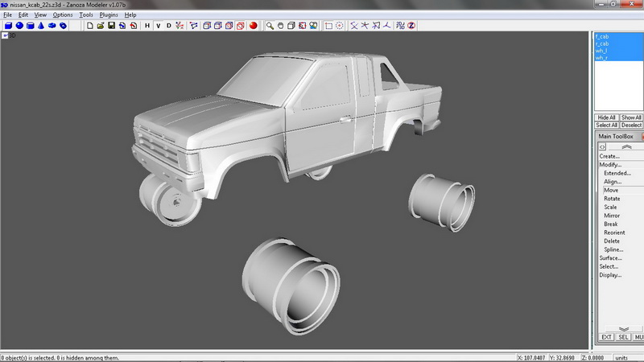The image size is (644, 362).
Task: Expand the Surface... toolbox section
Action: (610, 258)
